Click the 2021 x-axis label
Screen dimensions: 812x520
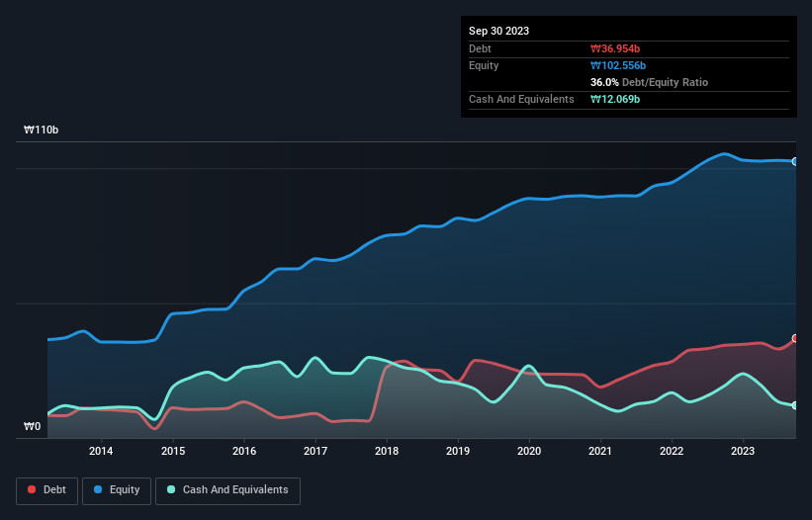click(600, 451)
